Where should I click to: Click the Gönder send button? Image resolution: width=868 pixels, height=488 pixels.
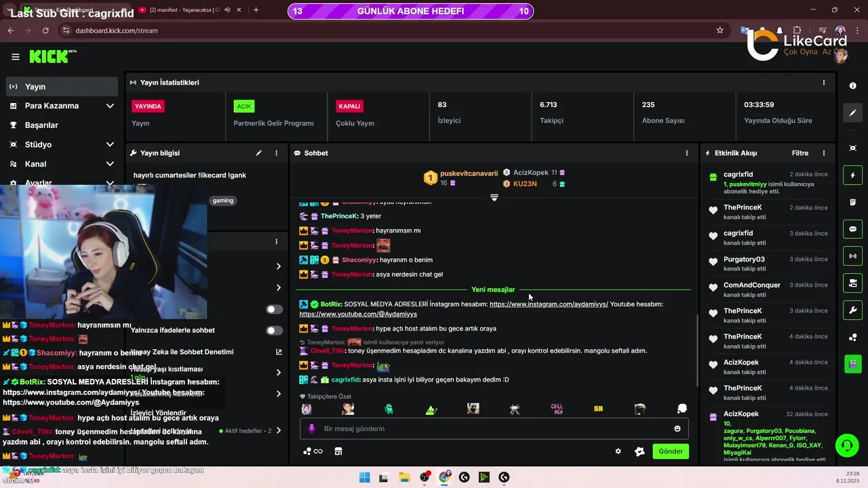(671, 451)
